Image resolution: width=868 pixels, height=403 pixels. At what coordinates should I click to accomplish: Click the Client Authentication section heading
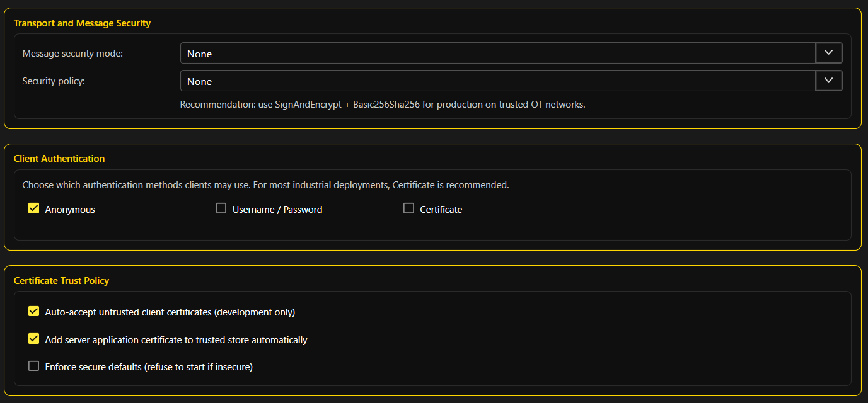(59, 159)
